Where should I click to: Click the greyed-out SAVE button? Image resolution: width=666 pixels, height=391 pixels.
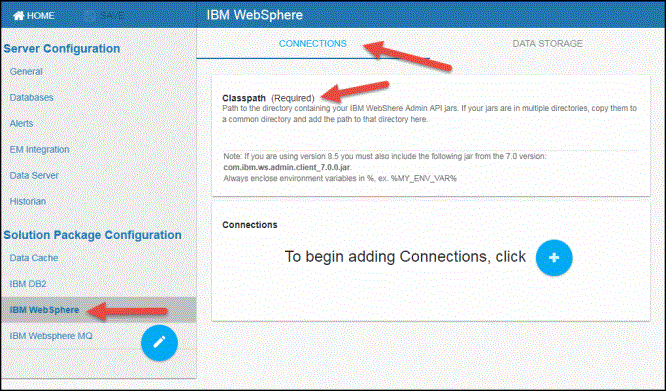tap(104, 16)
